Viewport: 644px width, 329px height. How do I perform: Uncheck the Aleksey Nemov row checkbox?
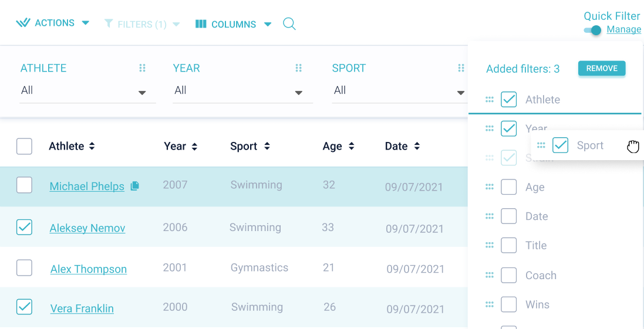click(x=24, y=228)
